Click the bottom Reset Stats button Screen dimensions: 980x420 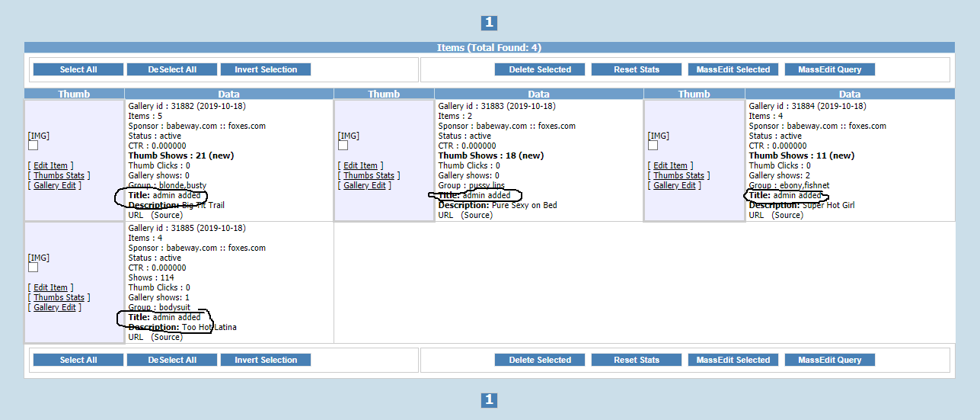pyautogui.click(x=637, y=360)
